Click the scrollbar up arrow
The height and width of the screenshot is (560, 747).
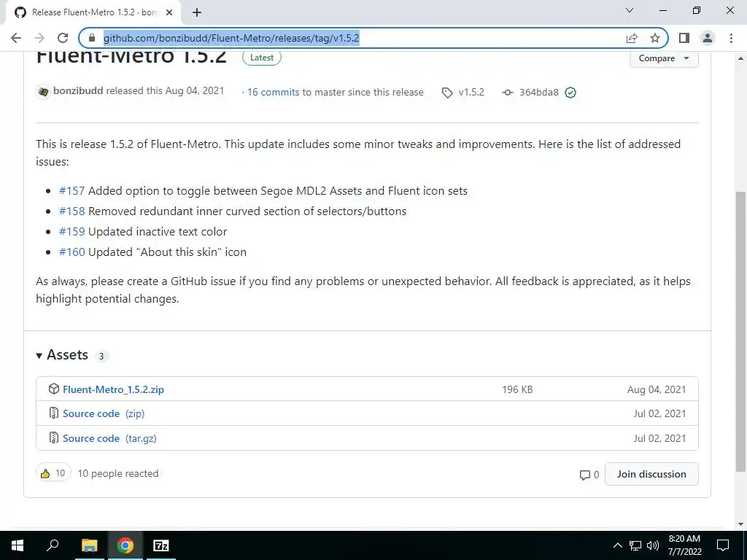[741, 58]
